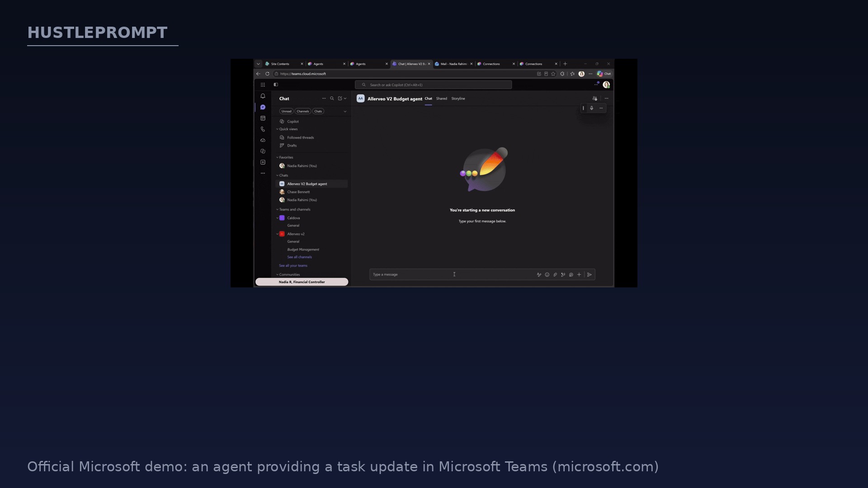Open the add people icon in chat header
This screenshot has height=488, width=868.
tap(595, 99)
